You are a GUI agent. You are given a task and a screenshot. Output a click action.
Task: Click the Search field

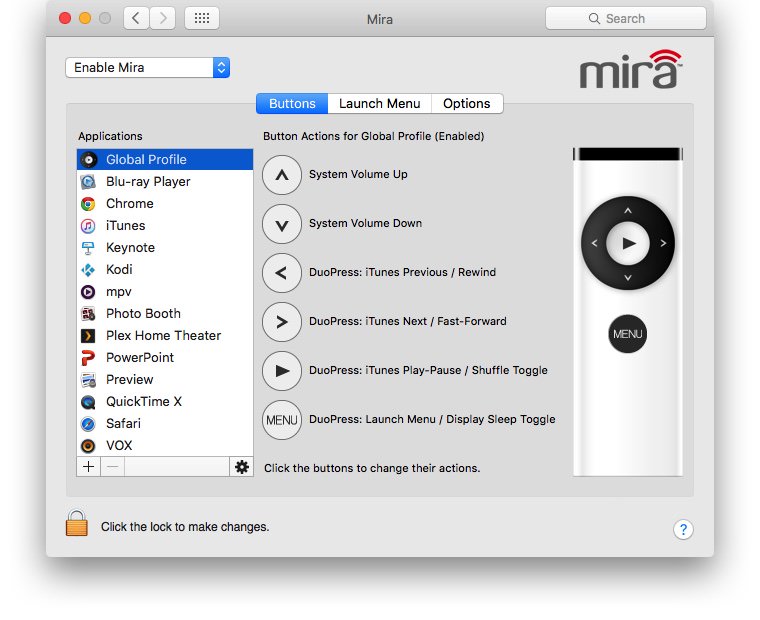pyautogui.click(x=625, y=18)
